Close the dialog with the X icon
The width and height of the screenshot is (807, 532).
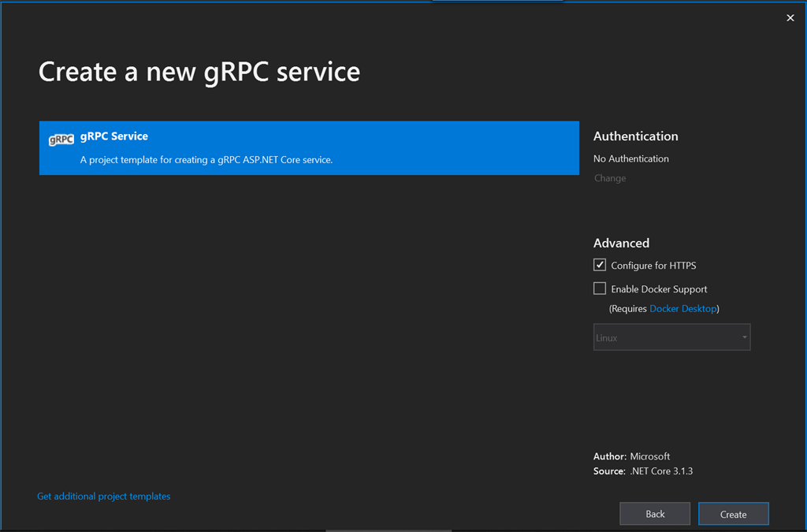click(x=790, y=18)
